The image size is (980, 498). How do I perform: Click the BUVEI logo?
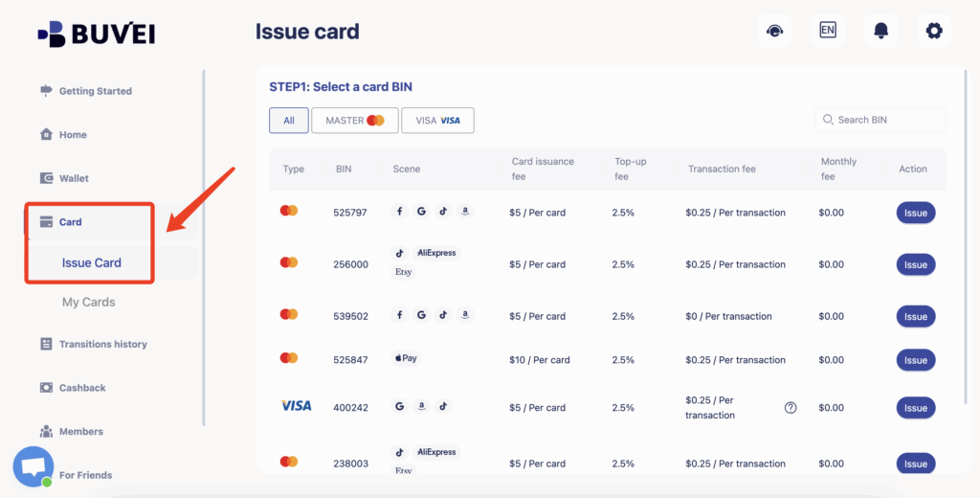(96, 34)
